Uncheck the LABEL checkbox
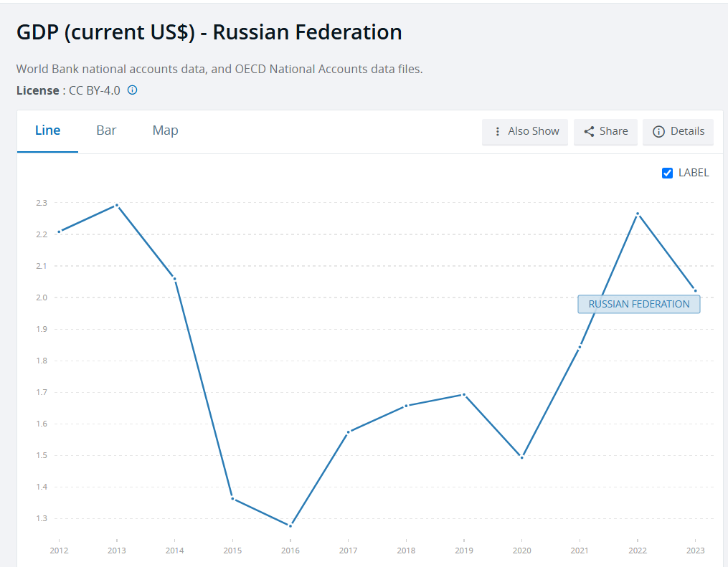The image size is (728, 567). (667, 173)
